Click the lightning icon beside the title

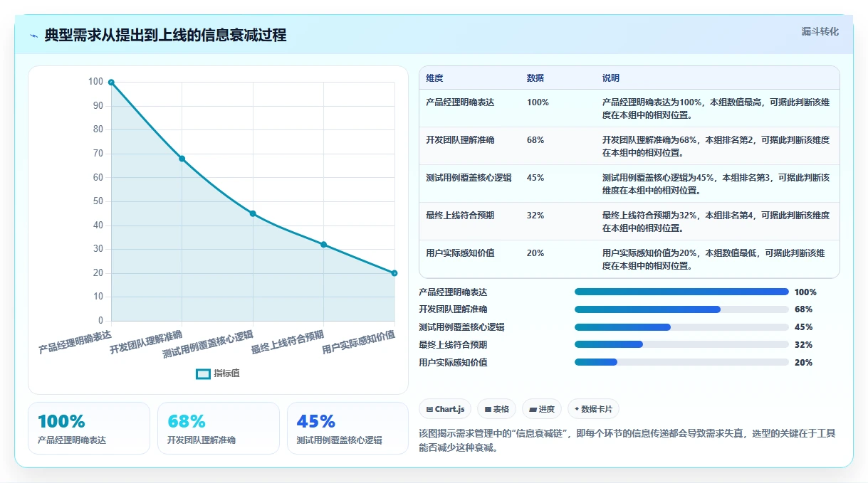coord(34,36)
